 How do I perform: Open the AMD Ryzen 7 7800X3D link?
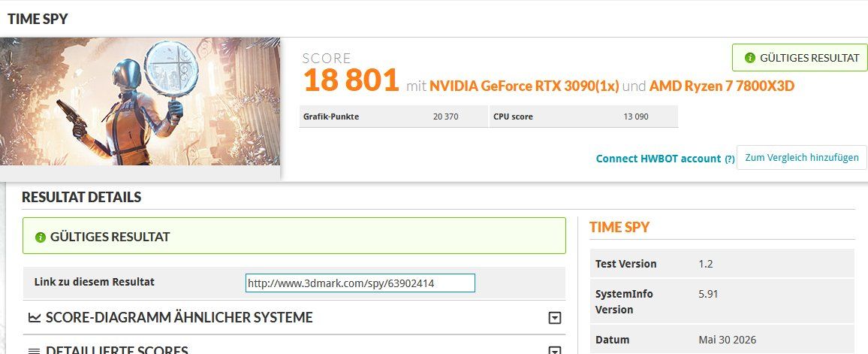click(722, 86)
